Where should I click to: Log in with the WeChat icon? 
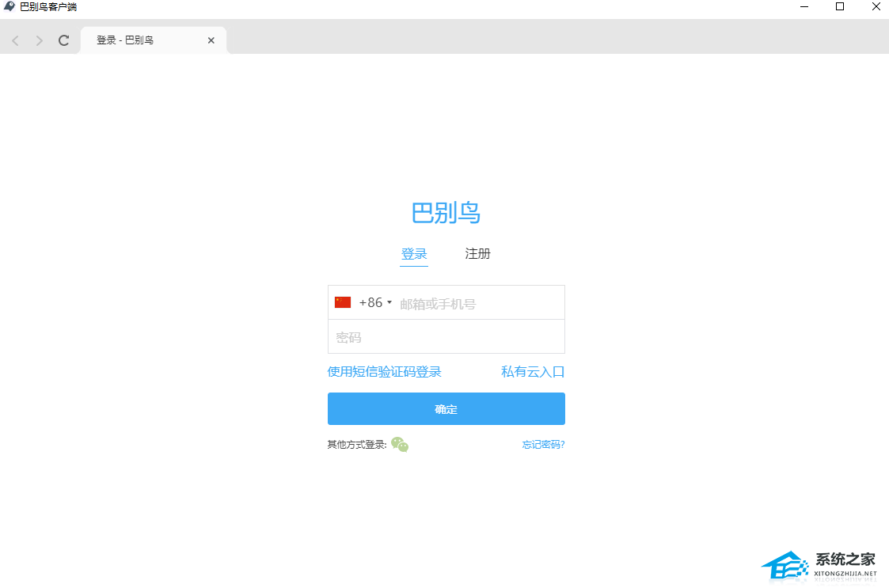click(x=400, y=445)
